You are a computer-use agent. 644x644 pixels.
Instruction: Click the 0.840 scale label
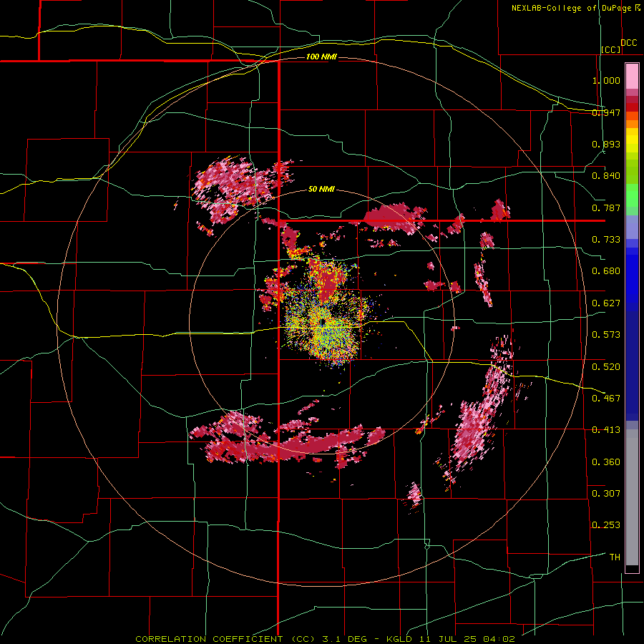click(606, 176)
